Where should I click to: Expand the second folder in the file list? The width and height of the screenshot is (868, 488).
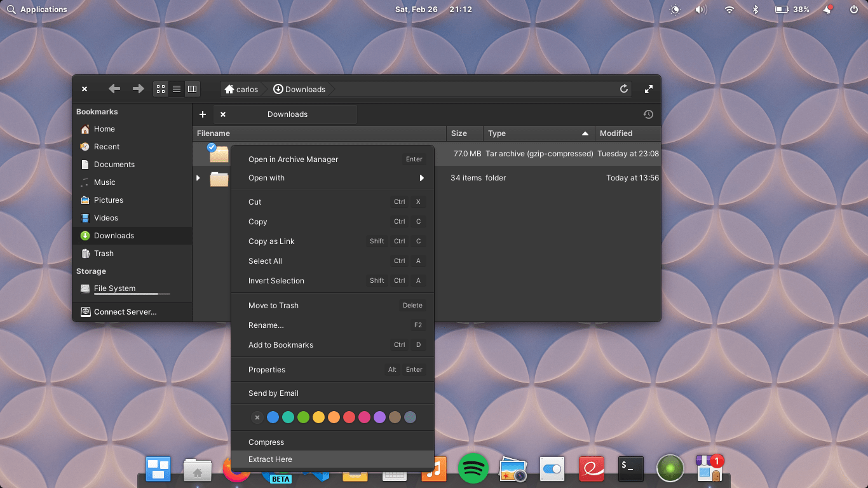tap(198, 178)
